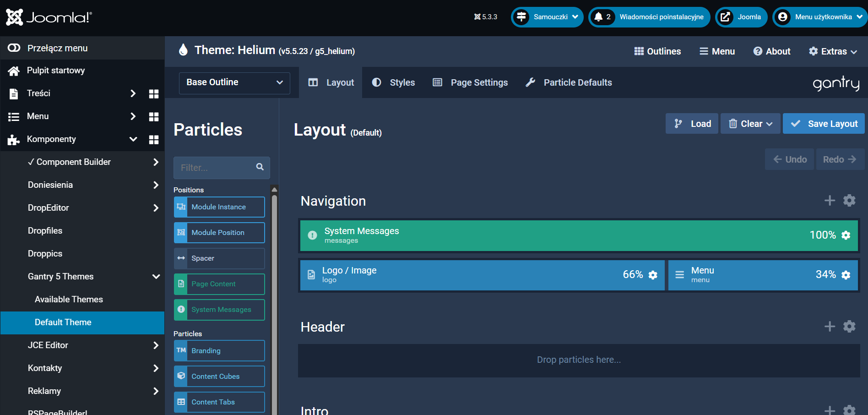
Task: Open the Extras dropdown menu
Action: coord(833,51)
